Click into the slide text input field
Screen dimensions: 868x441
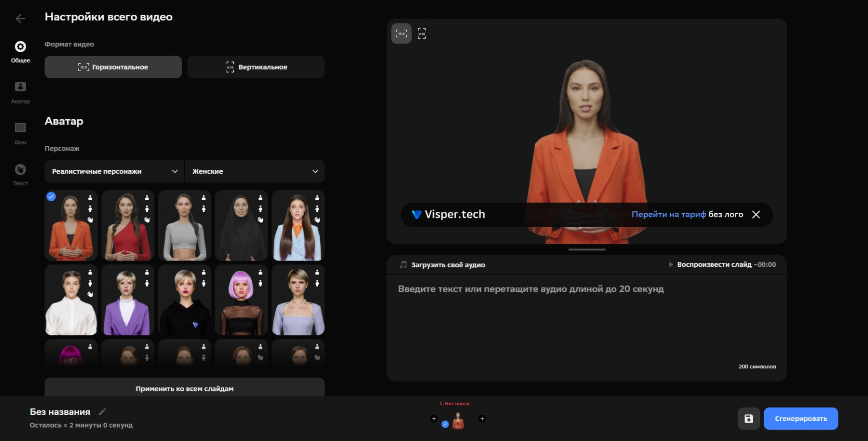click(x=586, y=323)
